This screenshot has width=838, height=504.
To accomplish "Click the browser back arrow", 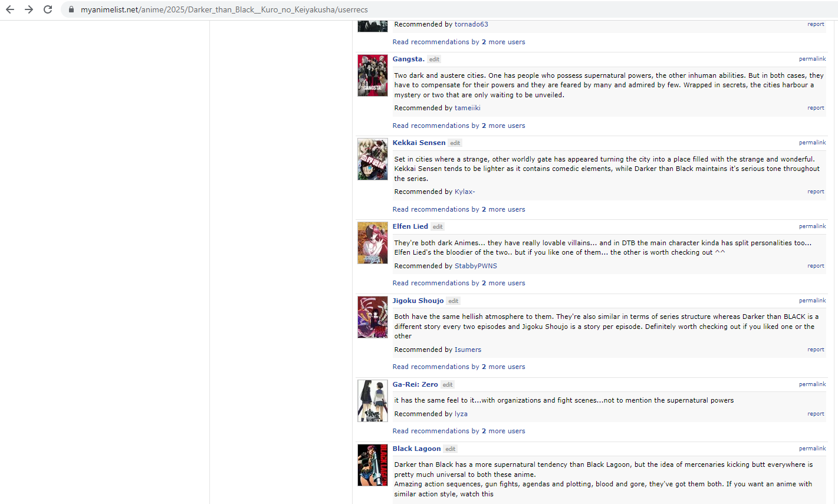I will [10, 9].
